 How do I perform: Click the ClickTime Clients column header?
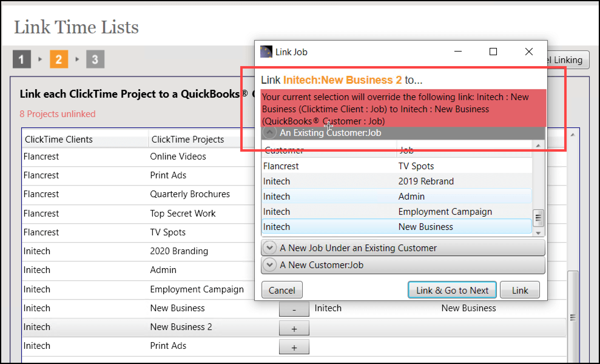click(85, 140)
